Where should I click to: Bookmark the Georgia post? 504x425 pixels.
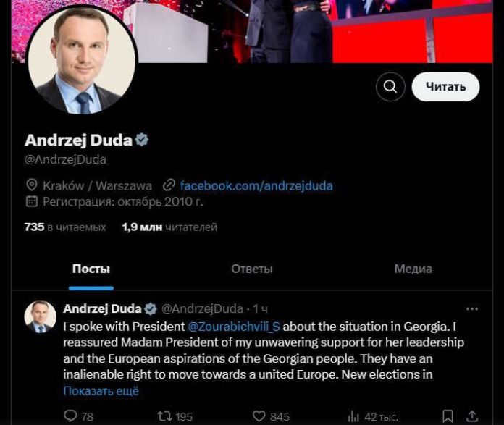[448, 416]
